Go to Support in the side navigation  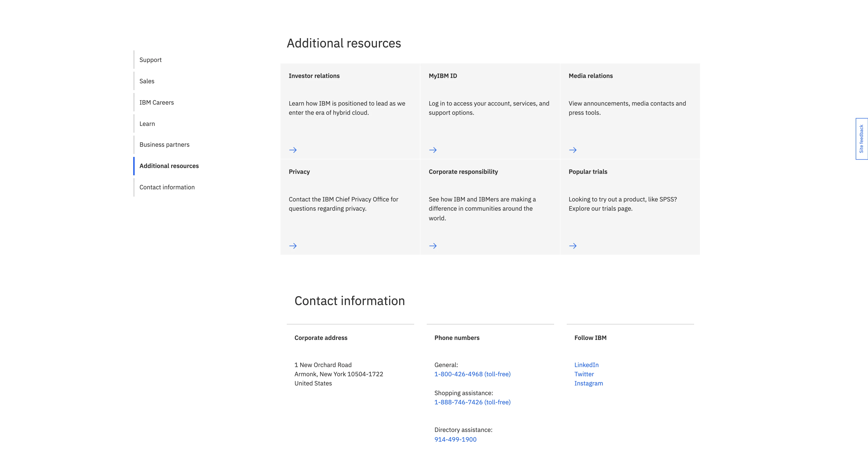pyautogui.click(x=150, y=60)
